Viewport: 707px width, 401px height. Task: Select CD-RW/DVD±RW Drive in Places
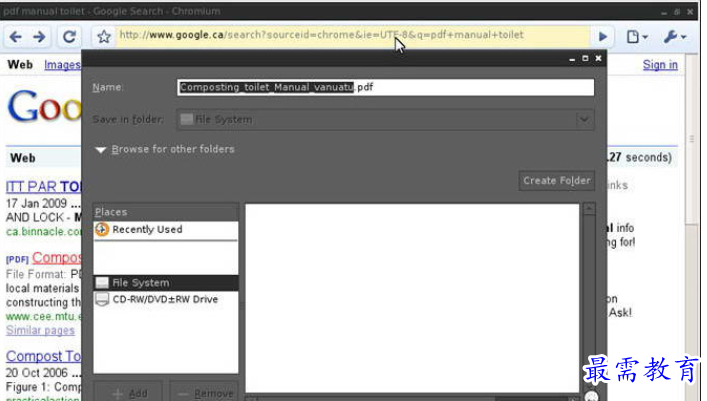coord(165,300)
